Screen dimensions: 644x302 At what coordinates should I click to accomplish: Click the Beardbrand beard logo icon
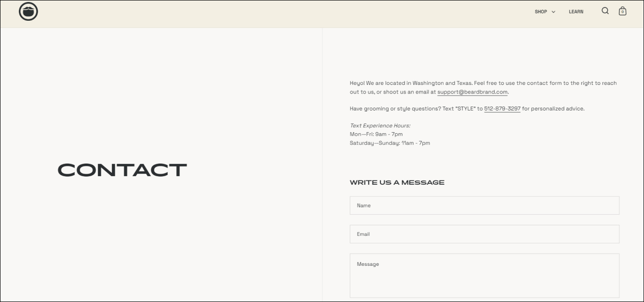click(28, 12)
